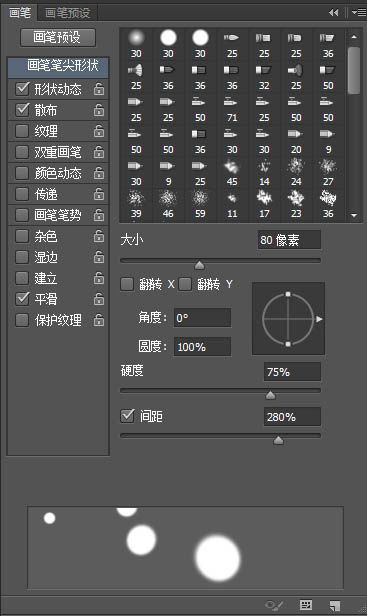Toggle lock icon for 散布

click(99, 110)
